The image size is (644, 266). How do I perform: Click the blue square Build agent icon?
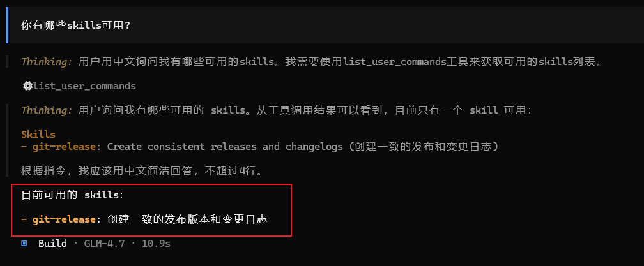[x=24, y=244]
